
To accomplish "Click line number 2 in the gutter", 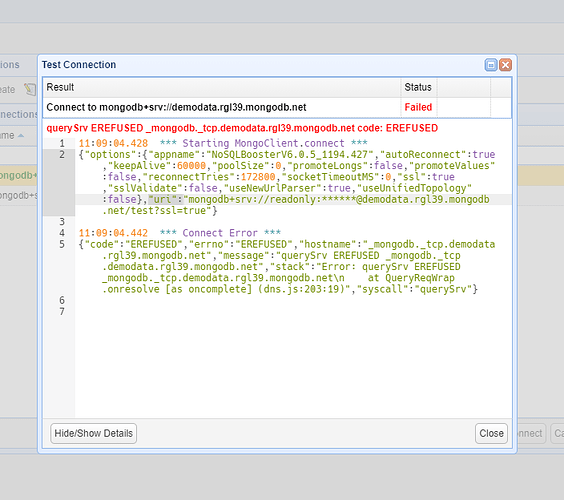I will (62, 155).
